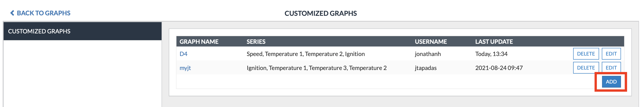Screen dimensions: 644x107
Task: Click the LAST UPDATE column header
Action: [x=494, y=42]
